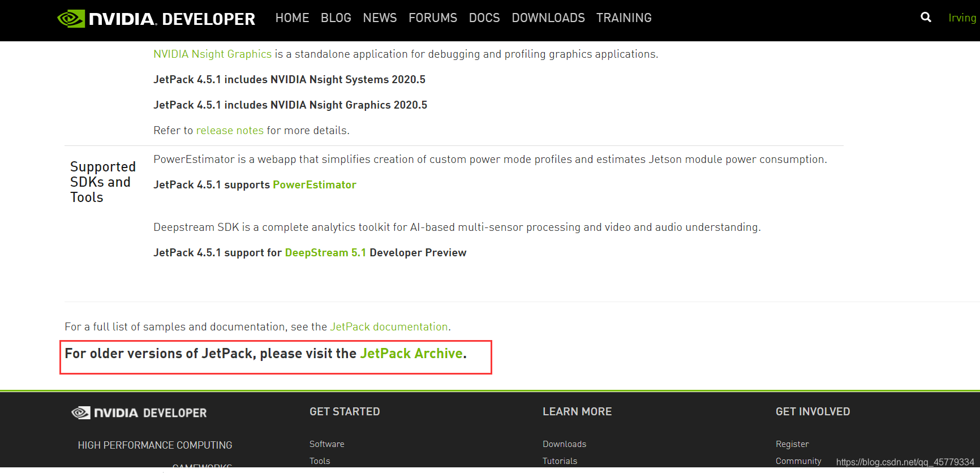The width and height of the screenshot is (980, 473).
Task: Open the NEWS menu item
Action: click(x=380, y=18)
